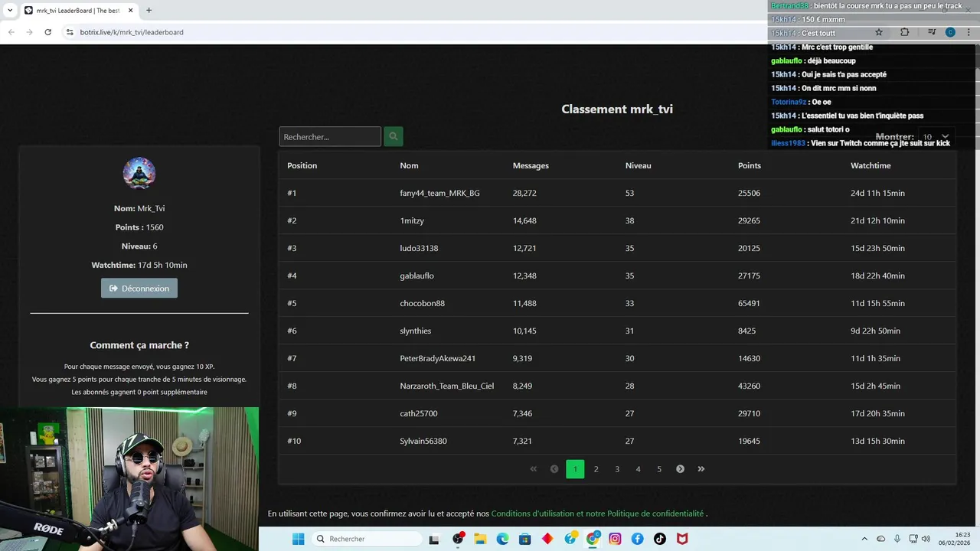This screenshot has width=980, height=551.
Task: Click user name ludo33138
Action: point(419,248)
